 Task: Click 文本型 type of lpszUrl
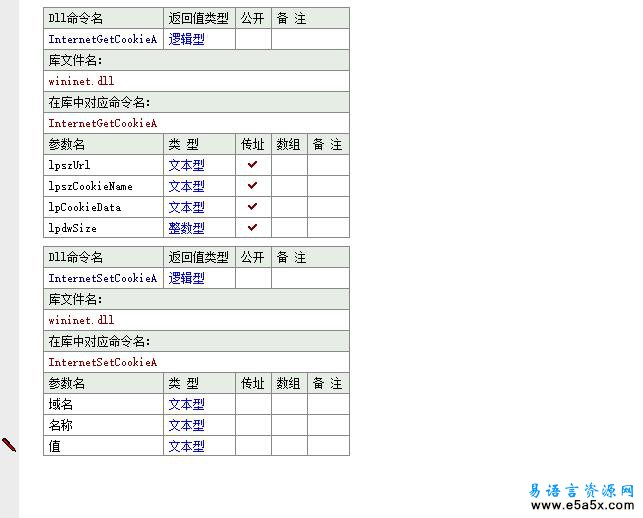(187, 165)
